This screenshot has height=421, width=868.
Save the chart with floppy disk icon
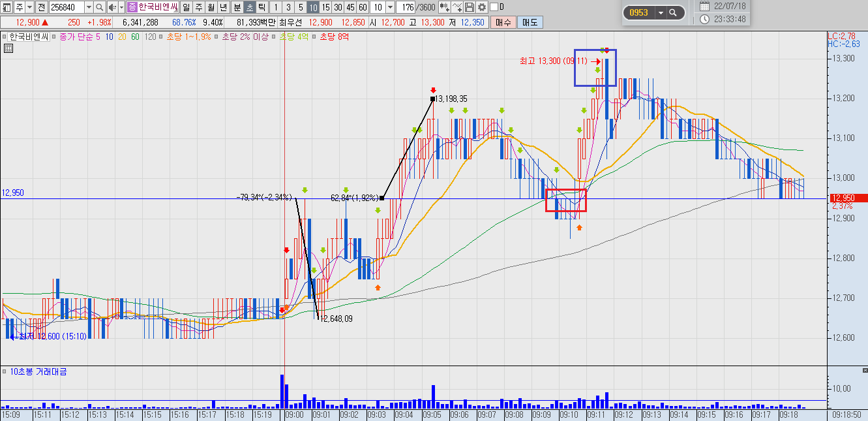click(x=470, y=7)
